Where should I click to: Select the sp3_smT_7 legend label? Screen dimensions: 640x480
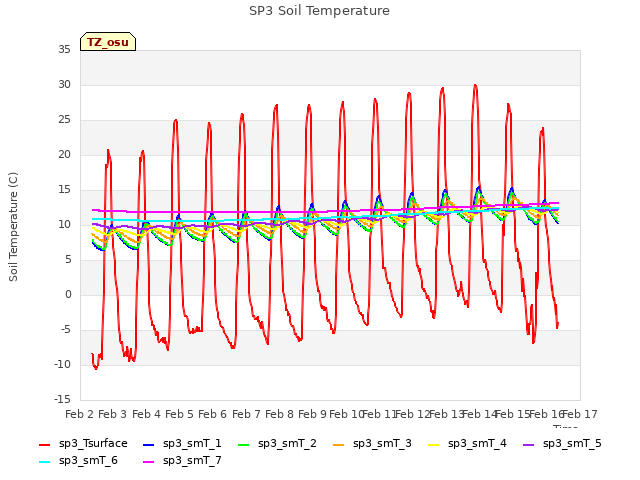[x=192, y=460]
